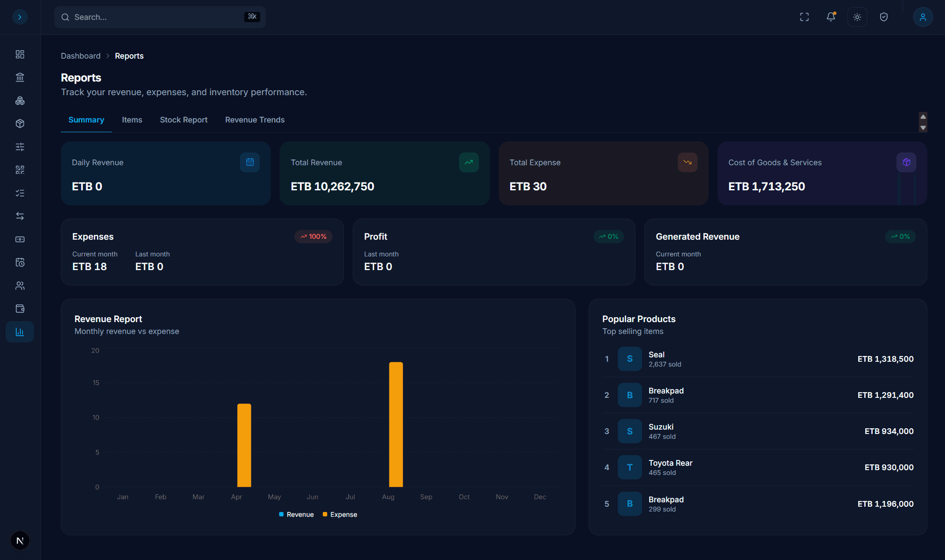This screenshot has width=945, height=560.
Task: Toggle fullscreen mode icon
Action: click(x=804, y=17)
